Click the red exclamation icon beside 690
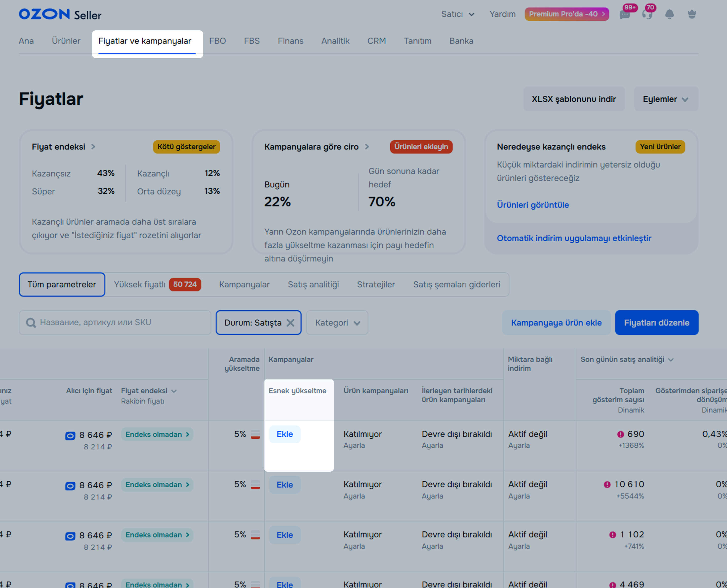The image size is (727, 588). pyautogui.click(x=620, y=434)
